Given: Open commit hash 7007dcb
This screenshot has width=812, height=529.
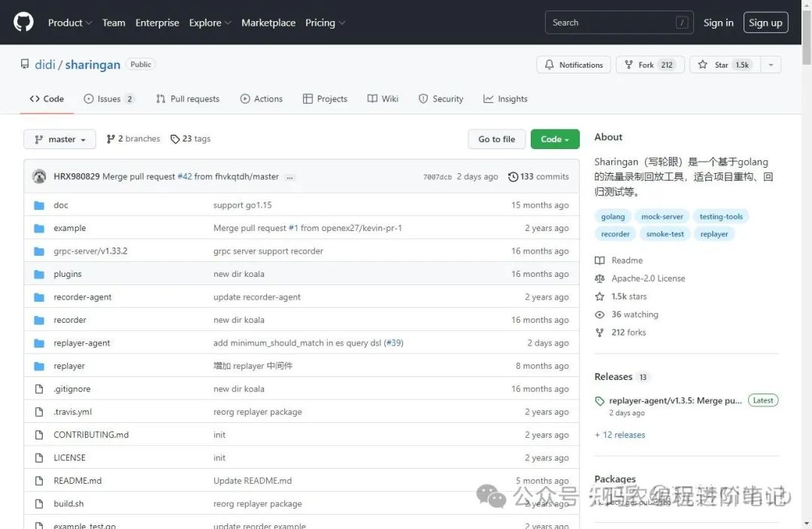Looking at the screenshot, I should point(437,177).
